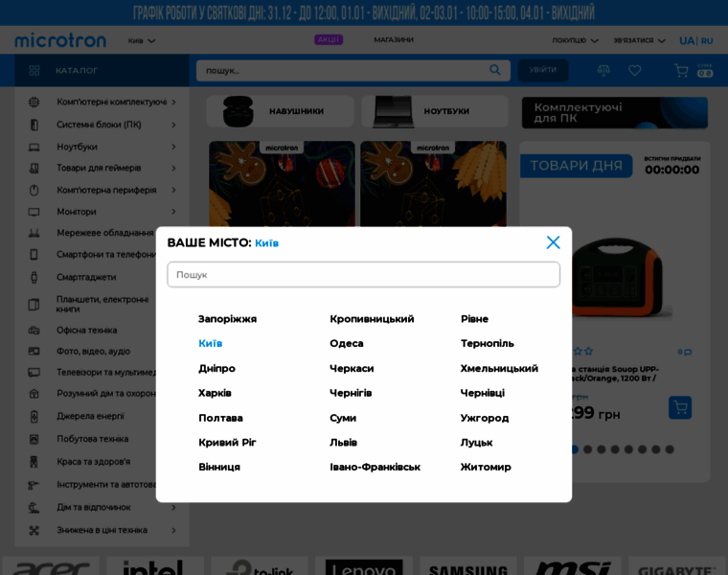Click the УВІЙТИ login button
The height and width of the screenshot is (575, 728).
543,70
